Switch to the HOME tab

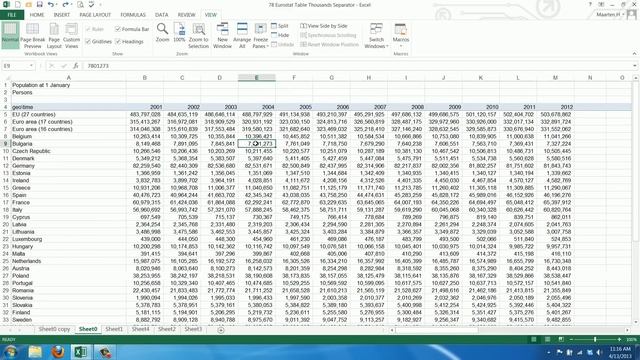click(x=37, y=15)
